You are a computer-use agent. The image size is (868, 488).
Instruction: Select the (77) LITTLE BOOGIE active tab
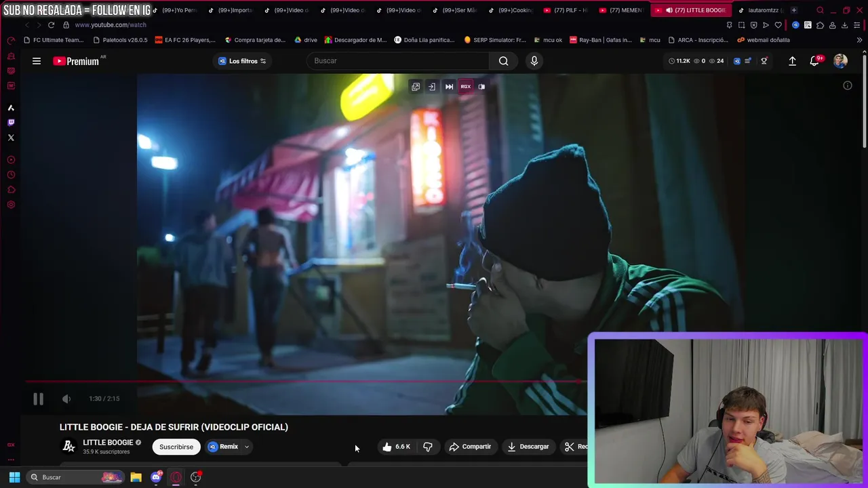pyautogui.click(x=692, y=10)
